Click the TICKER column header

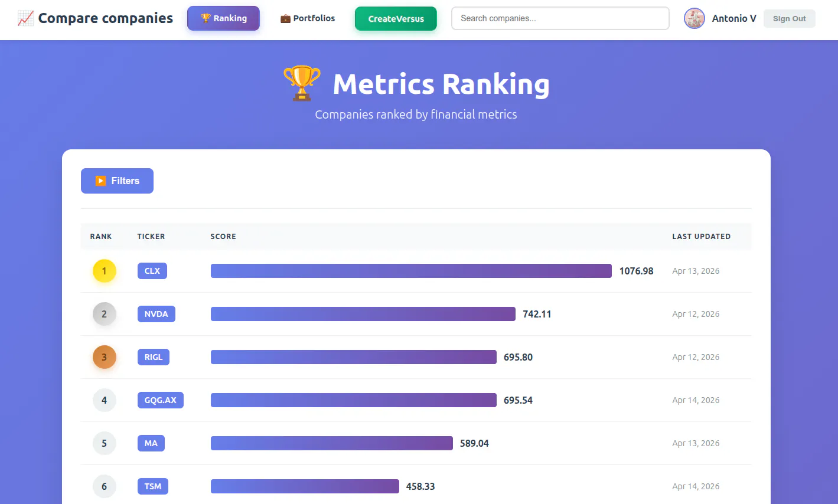click(151, 236)
